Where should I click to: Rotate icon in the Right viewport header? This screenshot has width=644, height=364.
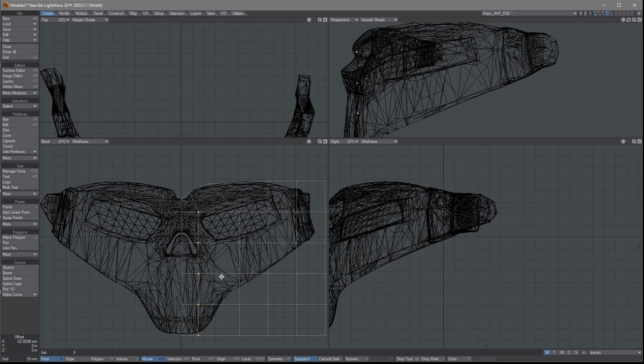coord(629,142)
